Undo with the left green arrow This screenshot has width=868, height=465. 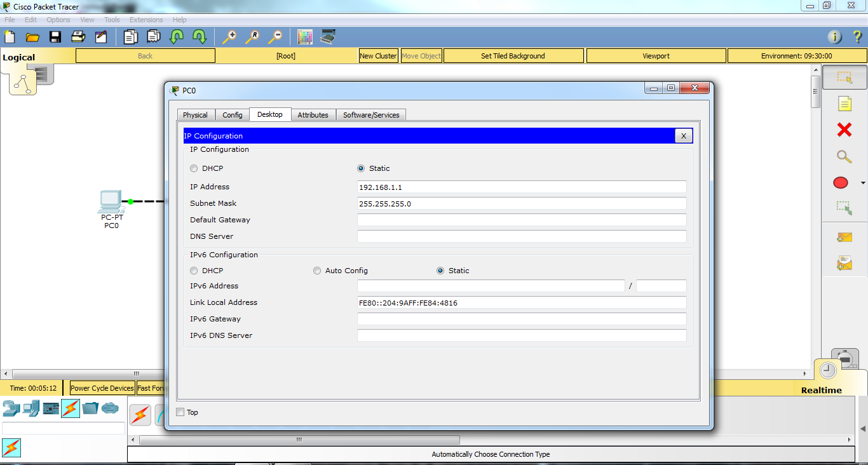click(x=177, y=37)
